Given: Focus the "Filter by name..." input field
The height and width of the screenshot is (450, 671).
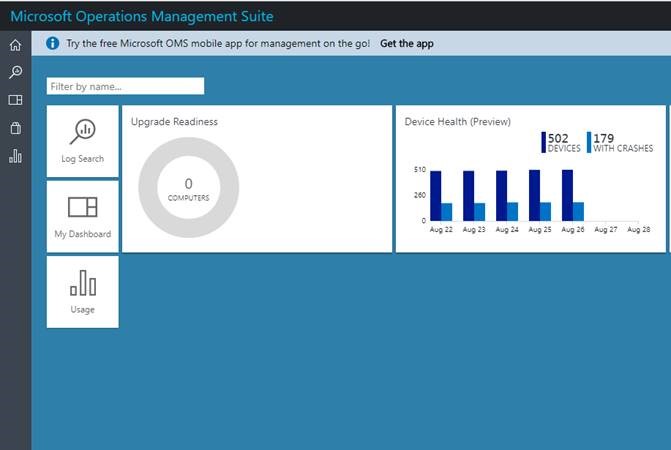Looking at the screenshot, I should point(125,87).
